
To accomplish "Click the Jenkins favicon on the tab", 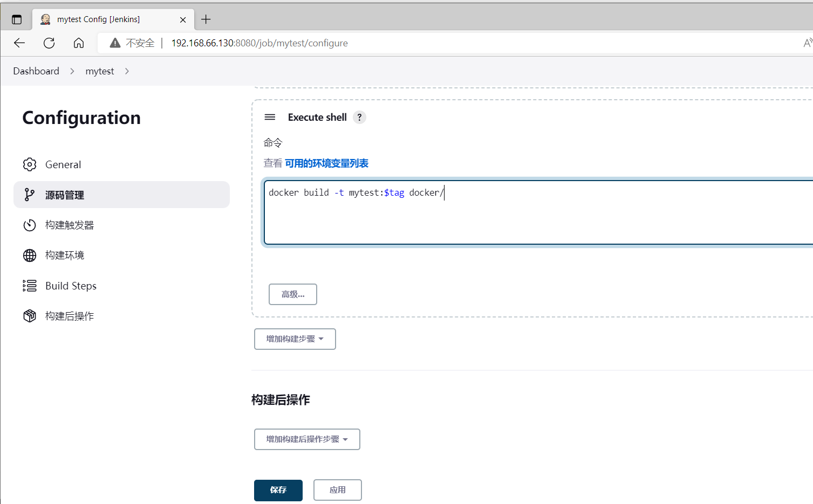I will click(x=46, y=19).
